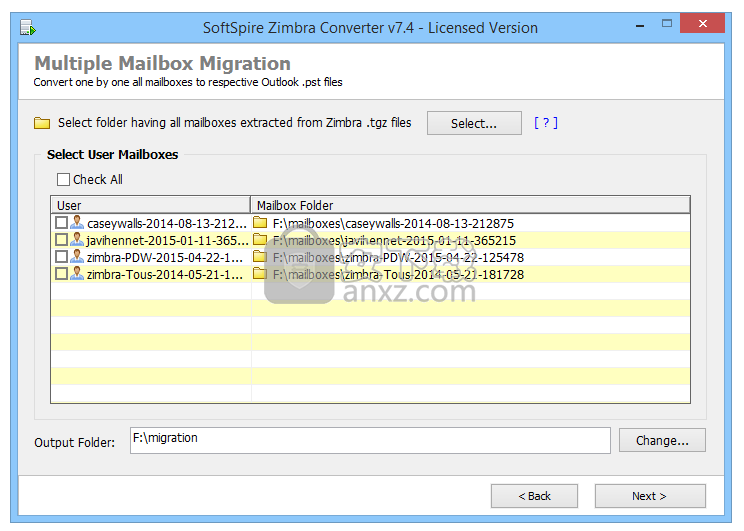
Task: Proceed with the Next > button
Action: pos(650,496)
